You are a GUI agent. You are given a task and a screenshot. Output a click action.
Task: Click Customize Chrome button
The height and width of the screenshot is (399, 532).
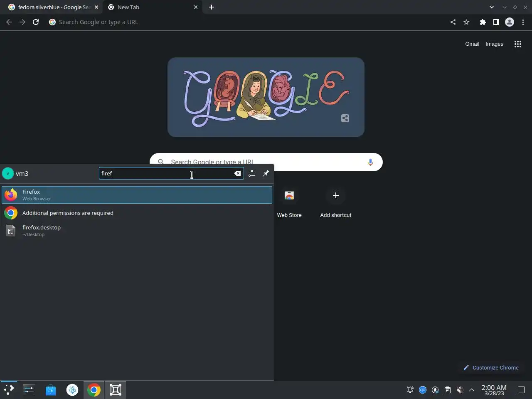point(491,367)
